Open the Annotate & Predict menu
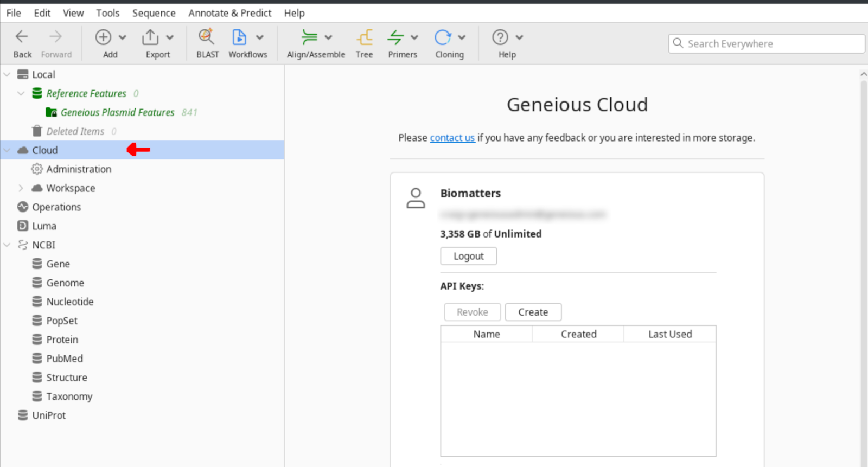The width and height of the screenshot is (868, 467). coord(230,13)
